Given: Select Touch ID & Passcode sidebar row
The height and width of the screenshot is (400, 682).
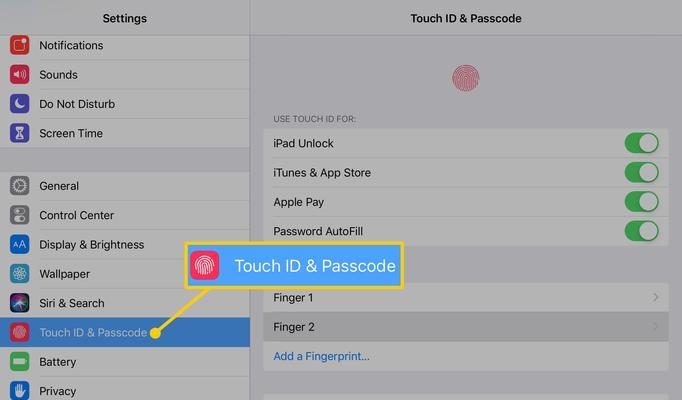Looking at the screenshot, I should (125, 332).
